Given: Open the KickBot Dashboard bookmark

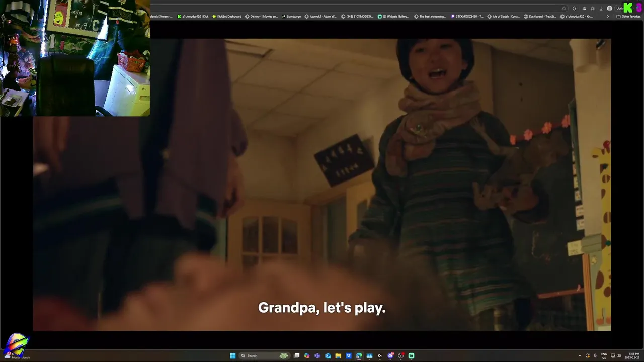Looking at the screenshot, I should click(x=227, y=16).
